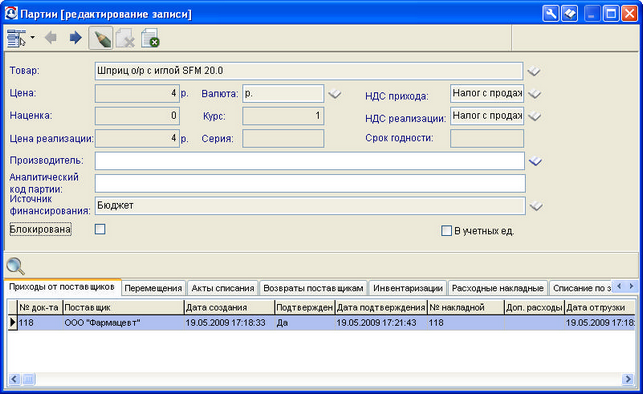Viewport: 643px width, 394px height.
Task: Click the horizontal scrollbar thumb
Action: pos(28,379)
